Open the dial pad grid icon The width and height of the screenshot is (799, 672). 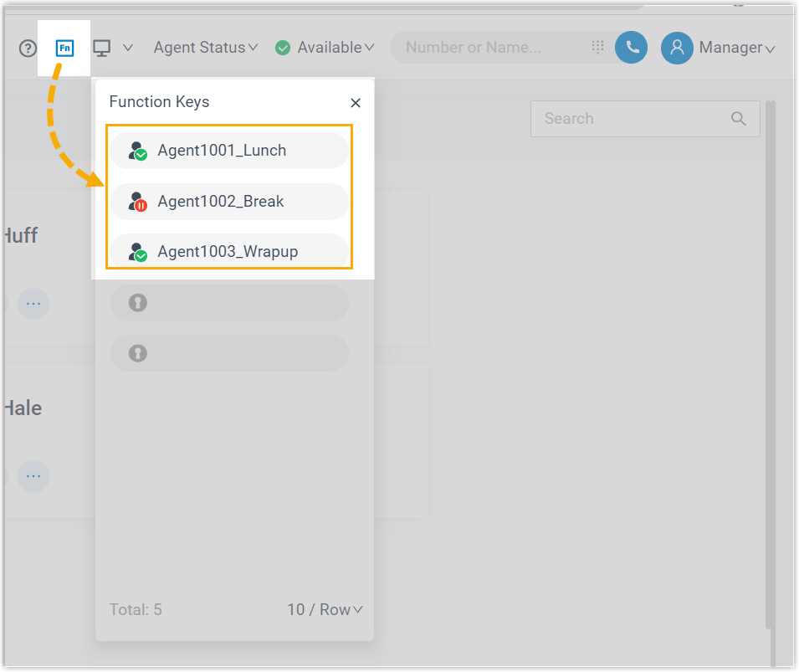pyautogui.click(x=597, y=47)
